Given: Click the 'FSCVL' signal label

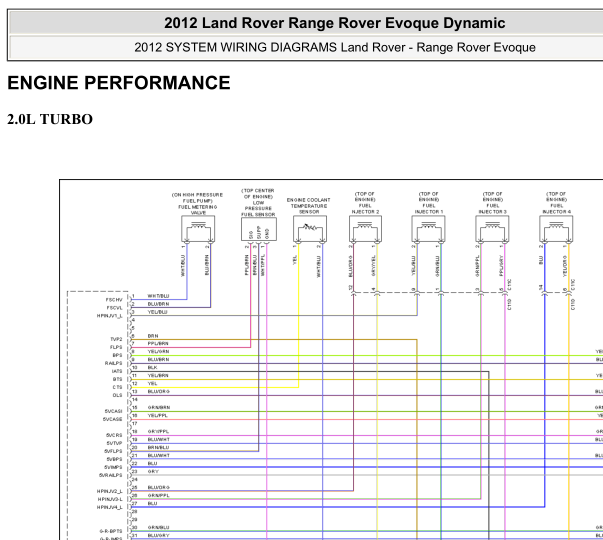Looking at the screenshot, I should click(115, 308).
